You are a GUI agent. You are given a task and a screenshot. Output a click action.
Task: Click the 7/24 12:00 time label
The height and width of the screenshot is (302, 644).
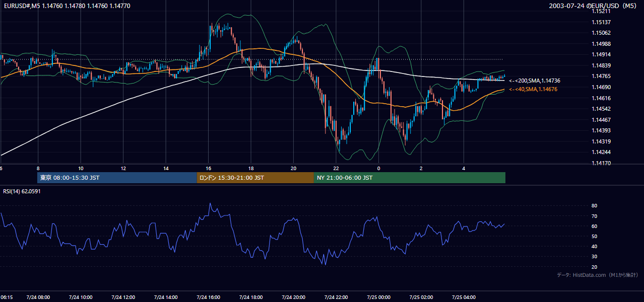[x=123, y=297]
